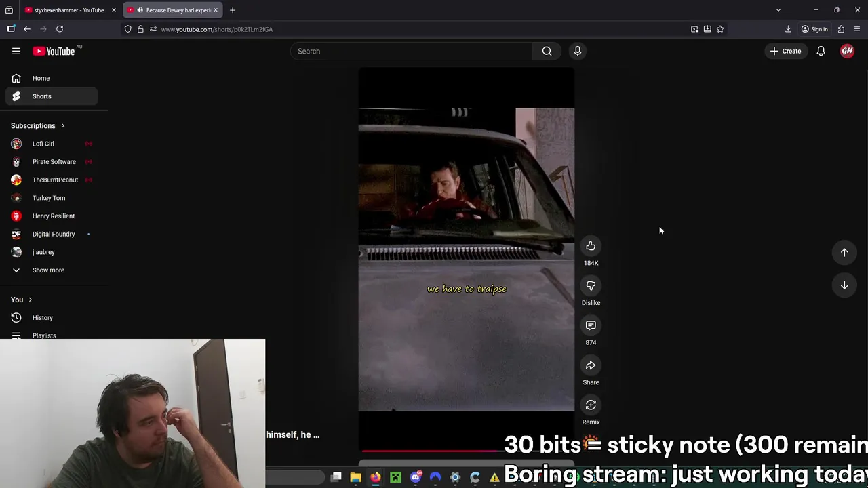The width and height of the screenshot is (868, 488).
Task: Open TheBurntPeanut channel
Action: 52,180
